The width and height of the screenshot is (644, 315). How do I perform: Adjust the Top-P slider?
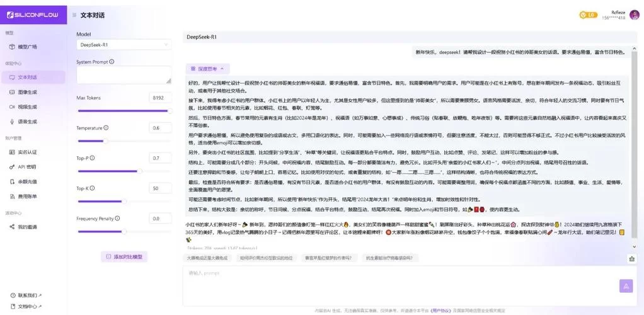(x=124, y=171)
